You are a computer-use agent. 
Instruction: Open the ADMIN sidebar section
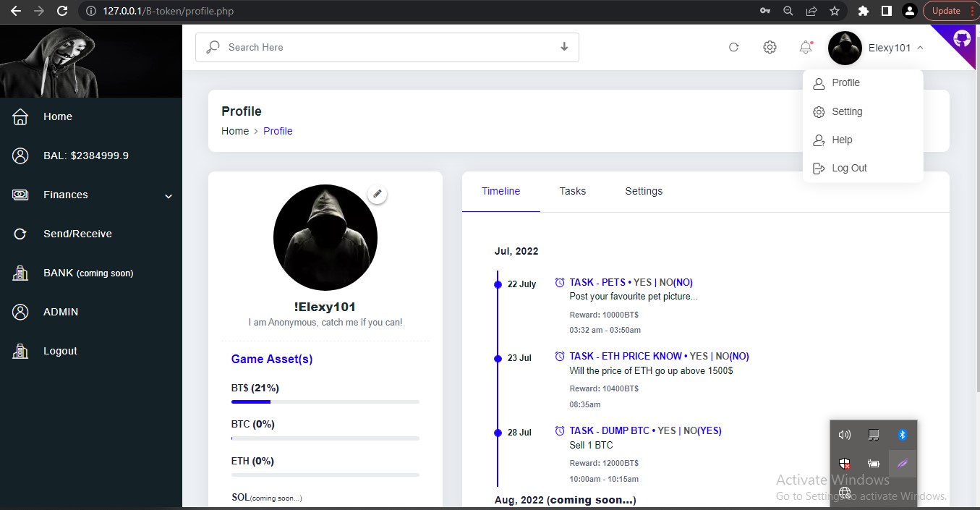[x=20, y=311]
